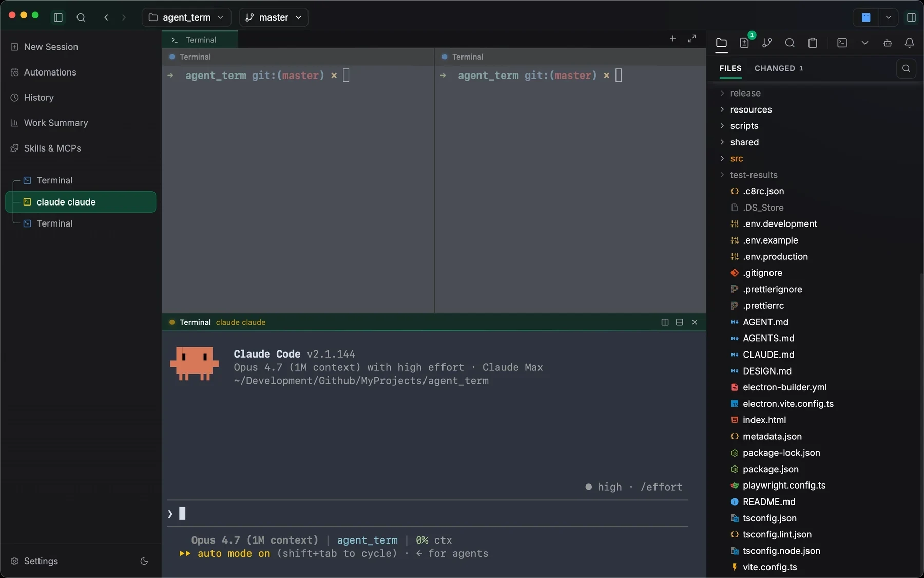The height and width of the screenshot is (578, 924).
Task: Focus the right Terminal pane header
Action: (570, 57)
